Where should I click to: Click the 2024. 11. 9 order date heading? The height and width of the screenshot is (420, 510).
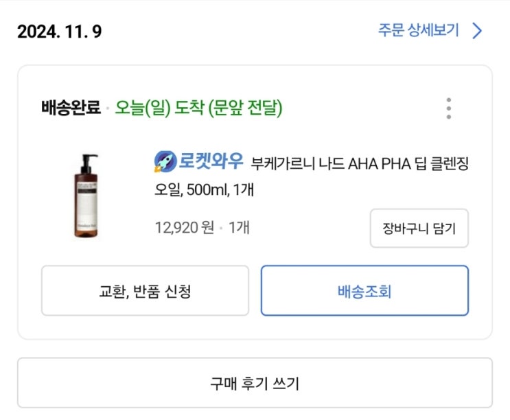(60, 32)
